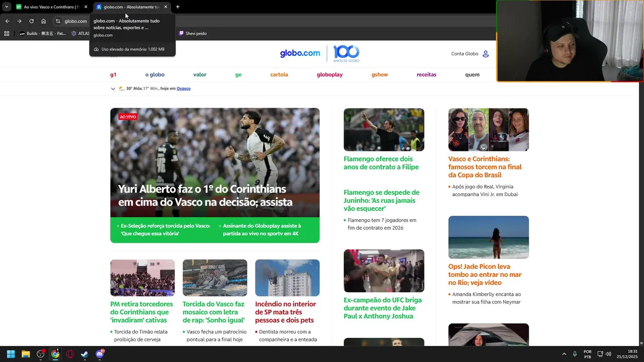Screen dimensions: 644x362
Task: Open the apps grid in bookmarks bar
Action: [x=7, y=34]
